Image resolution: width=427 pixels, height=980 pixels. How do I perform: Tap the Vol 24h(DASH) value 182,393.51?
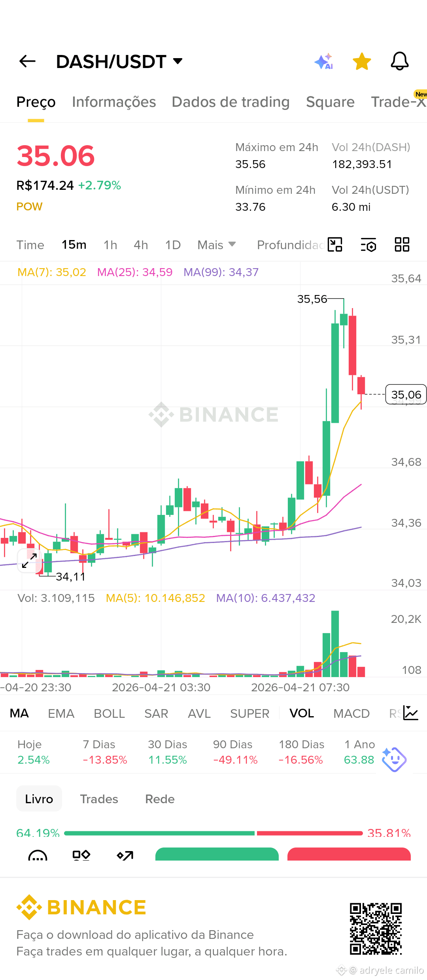click(x=362, y=164)
